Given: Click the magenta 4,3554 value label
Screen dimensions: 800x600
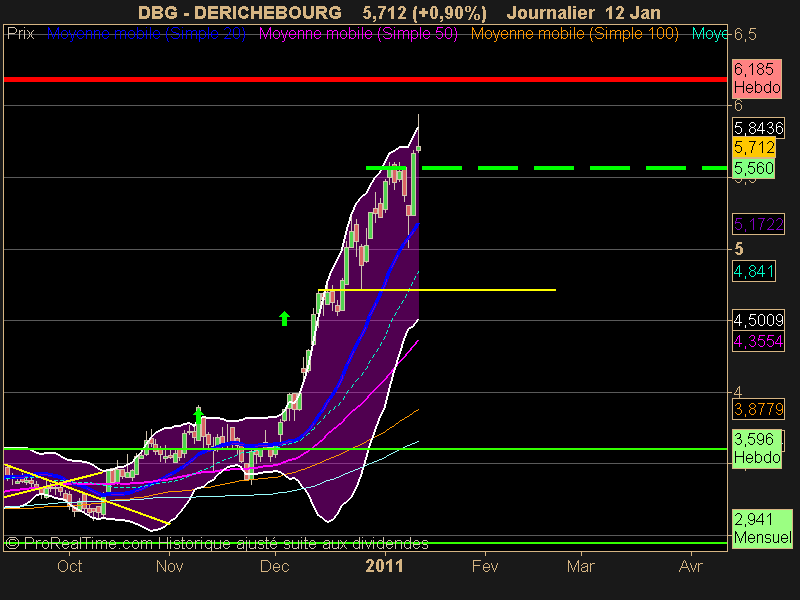Looking at the screenshot, I should (x=758, y=341).
